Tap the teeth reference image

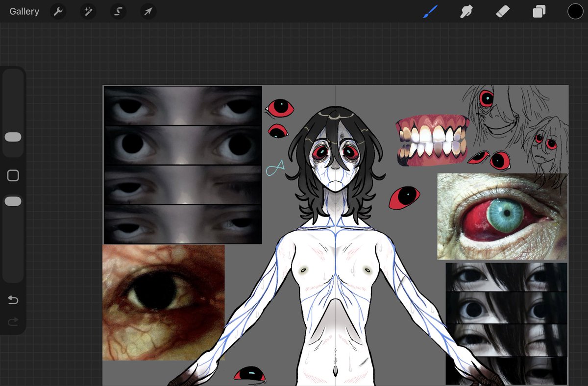pyautogui.click(x=432, y=140)
